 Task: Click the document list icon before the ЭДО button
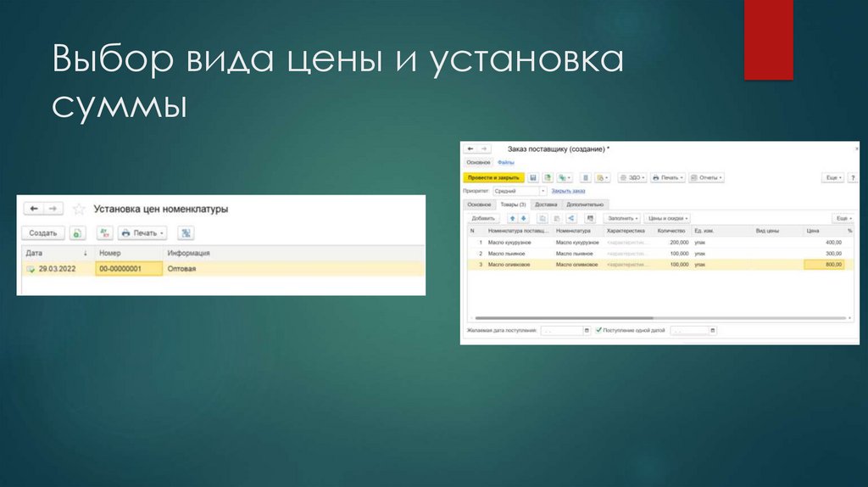585,178
